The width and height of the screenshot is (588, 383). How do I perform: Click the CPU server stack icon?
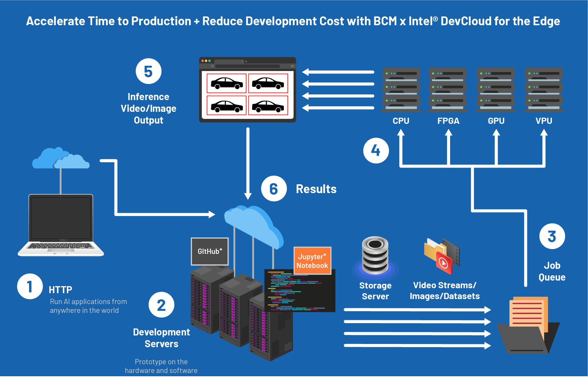[401, 90]
